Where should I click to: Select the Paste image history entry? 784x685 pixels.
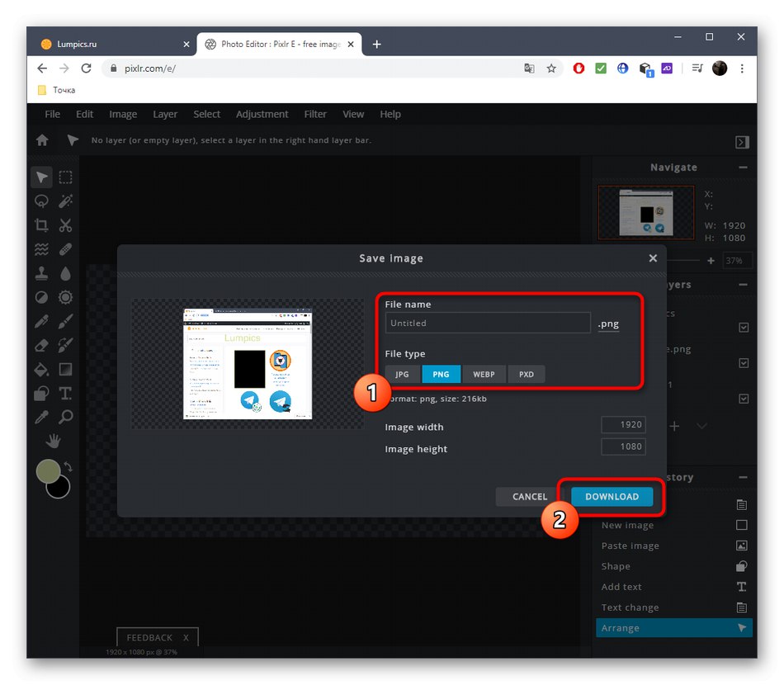[673, 546]
